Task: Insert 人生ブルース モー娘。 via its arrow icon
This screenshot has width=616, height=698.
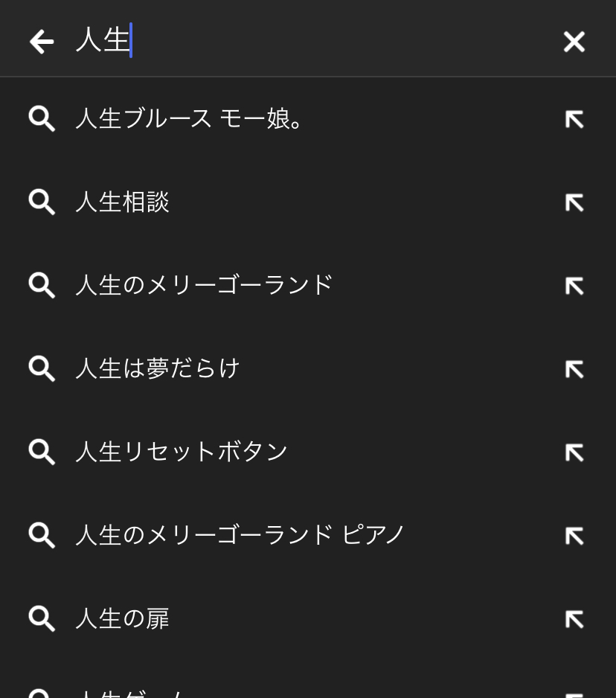Action: tap(574, 119)
